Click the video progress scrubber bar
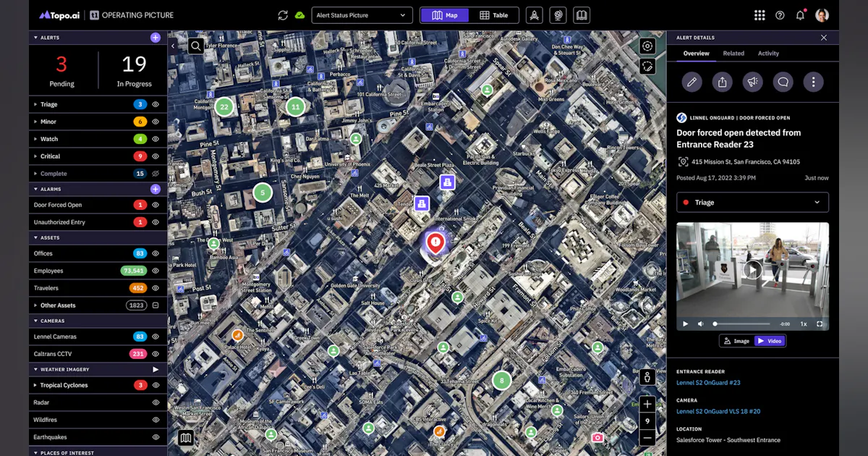The width and height of the screenshot is (868, 456). click(742, 324)
